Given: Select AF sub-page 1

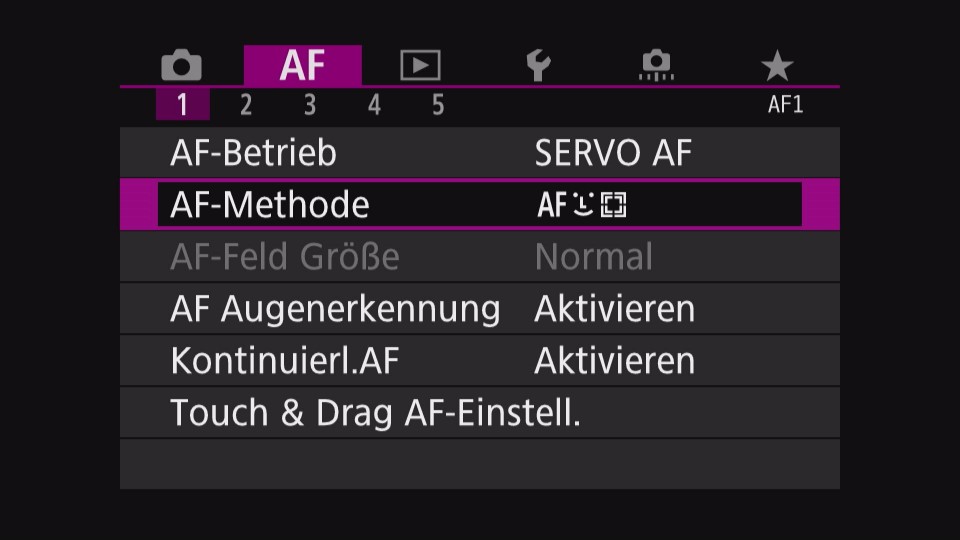Looking at the screenshot, I should coord(182,105).
